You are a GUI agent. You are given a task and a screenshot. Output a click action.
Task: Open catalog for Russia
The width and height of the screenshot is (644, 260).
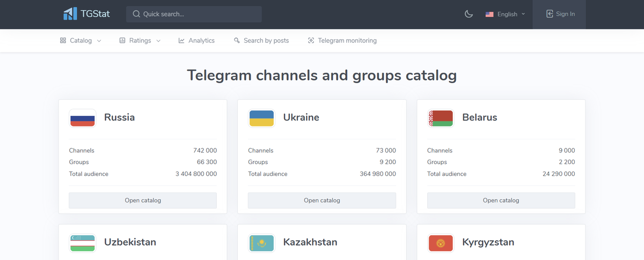pos(143,200)
